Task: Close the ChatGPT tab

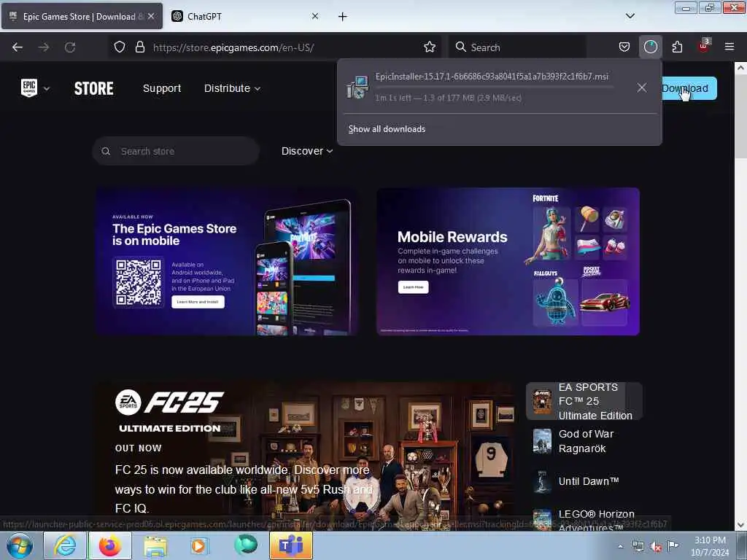Action: (315, 16)
